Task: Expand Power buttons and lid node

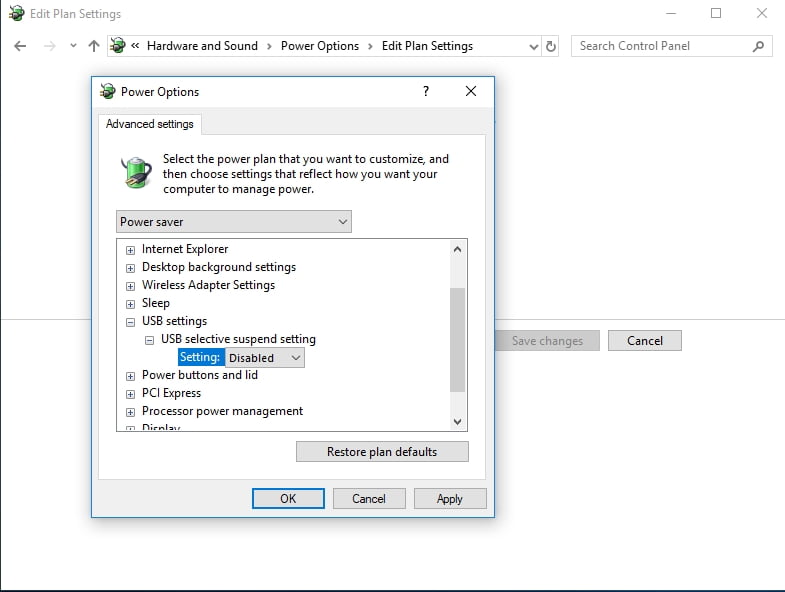Action: tap(130, 376)
